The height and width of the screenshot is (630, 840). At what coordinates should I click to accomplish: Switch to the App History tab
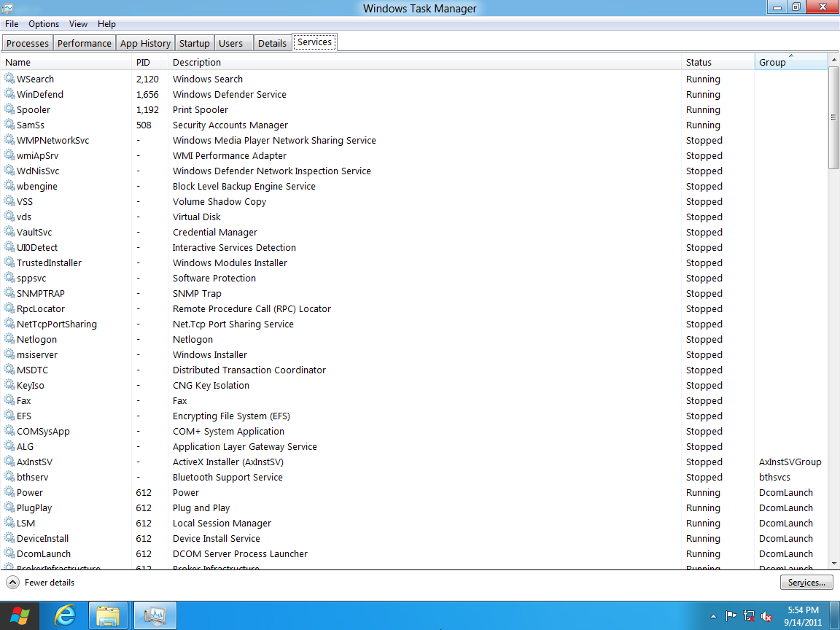pos(145,44)
